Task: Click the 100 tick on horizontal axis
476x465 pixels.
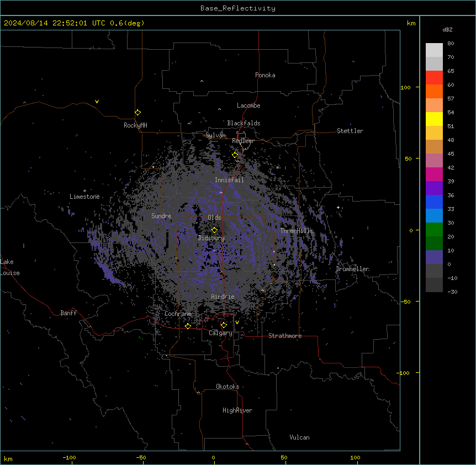Action: click(355, 457)
